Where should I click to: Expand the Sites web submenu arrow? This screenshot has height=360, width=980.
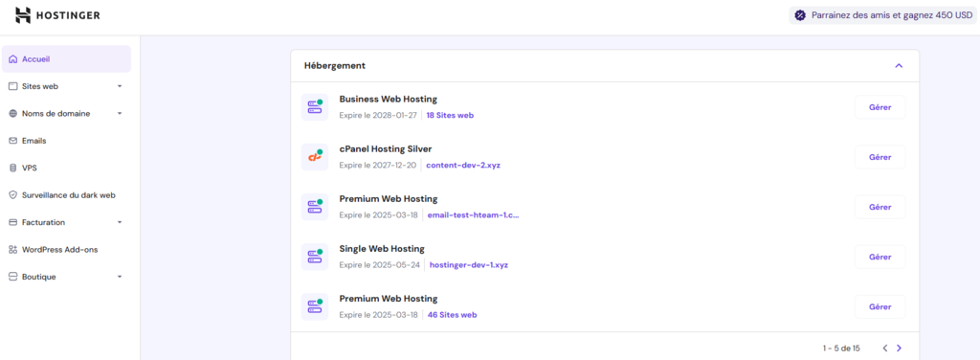click(x=120, y=86)
